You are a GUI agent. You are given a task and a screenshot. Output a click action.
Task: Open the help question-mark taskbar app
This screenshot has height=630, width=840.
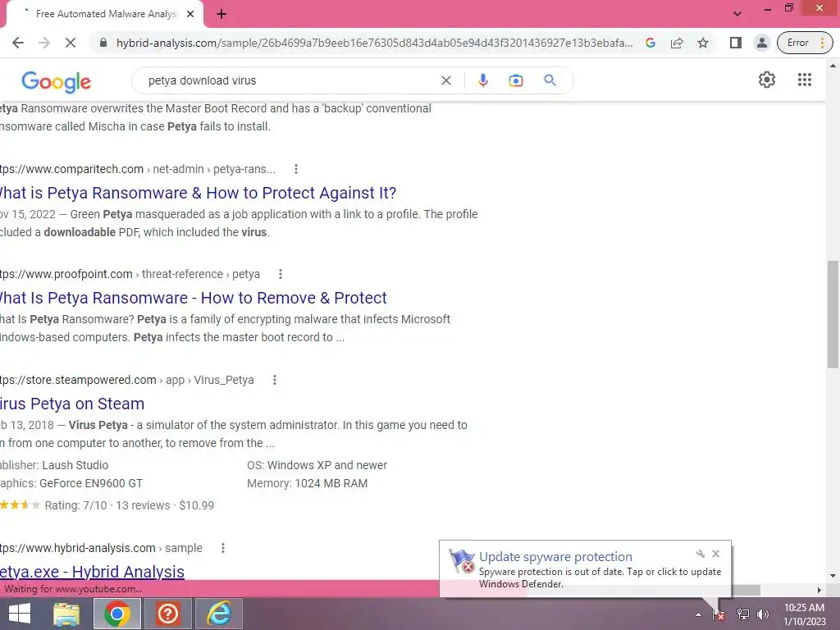click(x=167, y=614)
